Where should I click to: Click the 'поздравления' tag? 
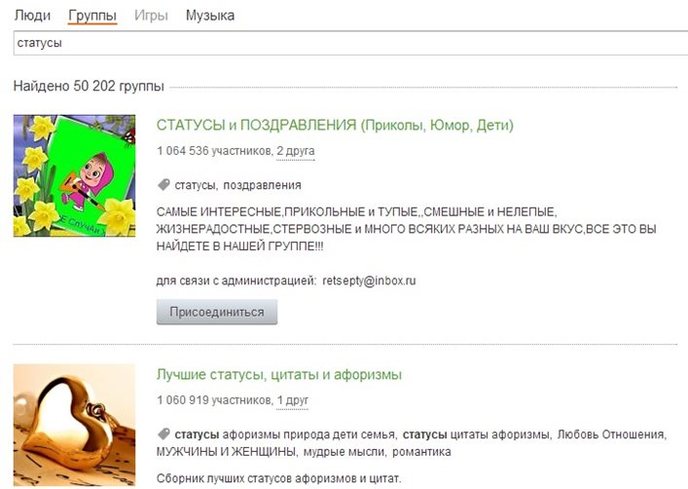262,185
